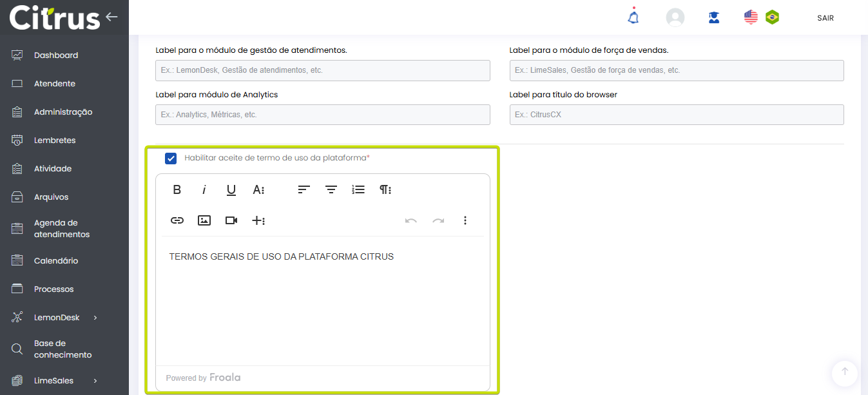Click the scroll-to-top arrow button

point(844,372)
